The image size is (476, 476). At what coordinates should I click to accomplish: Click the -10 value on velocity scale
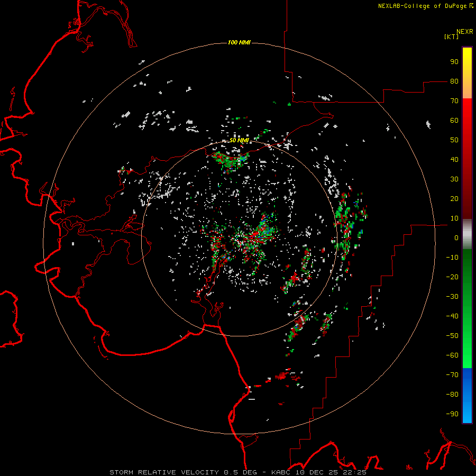(x=452, y=258)
